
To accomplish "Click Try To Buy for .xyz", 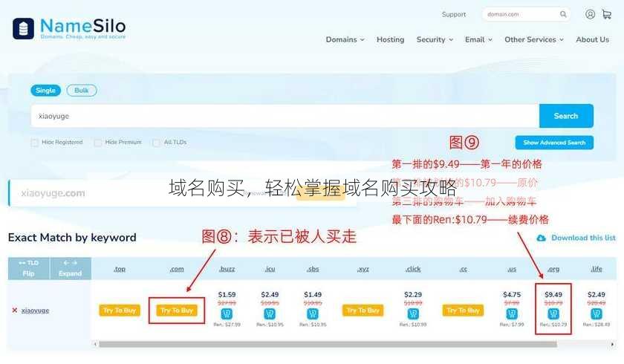I will click(x=363, y=311).
